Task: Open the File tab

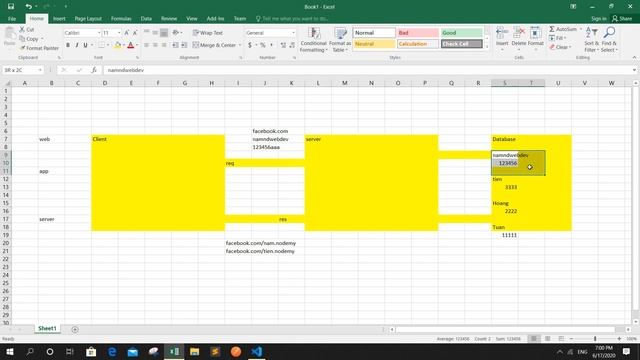Action: pos(12,19)
